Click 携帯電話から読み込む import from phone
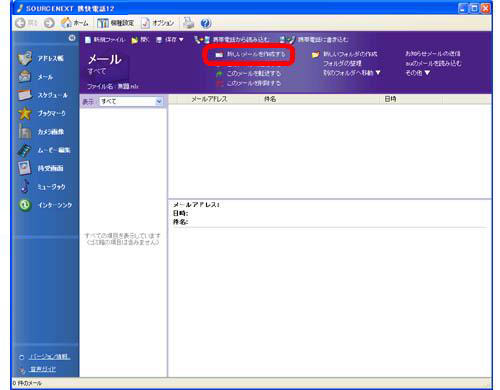The image size is (500, 390). point(232,40)
